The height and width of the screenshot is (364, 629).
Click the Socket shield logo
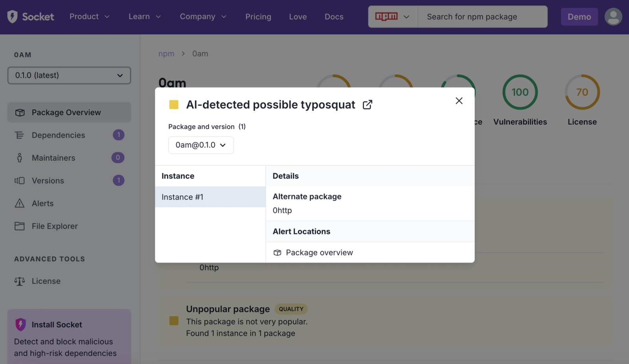pos(12,17)
